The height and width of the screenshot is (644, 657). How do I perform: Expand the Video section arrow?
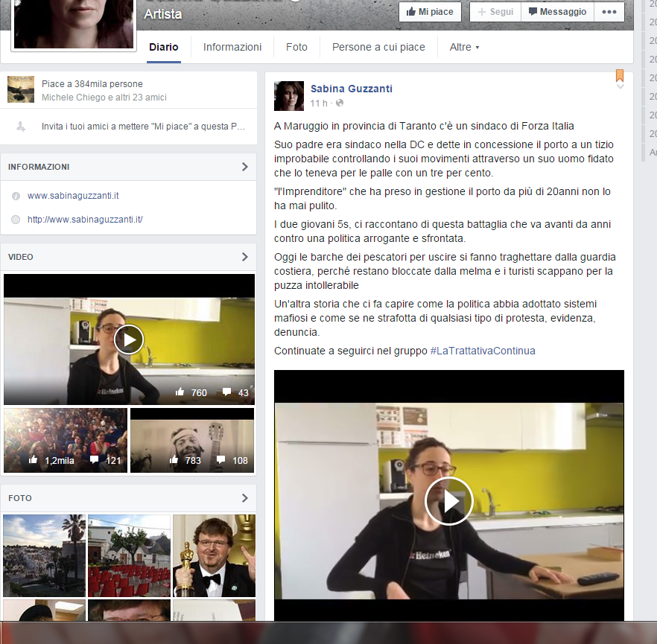pyautogui.click(x=244, y=257)
